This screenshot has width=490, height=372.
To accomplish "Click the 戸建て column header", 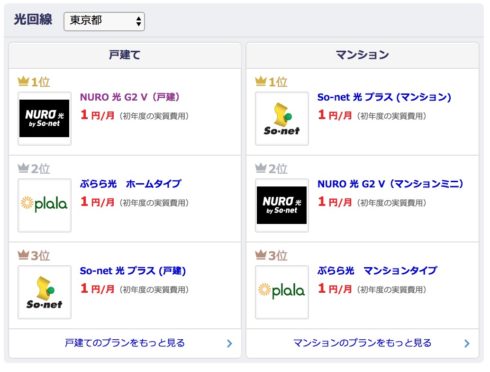I will point(125,55).
